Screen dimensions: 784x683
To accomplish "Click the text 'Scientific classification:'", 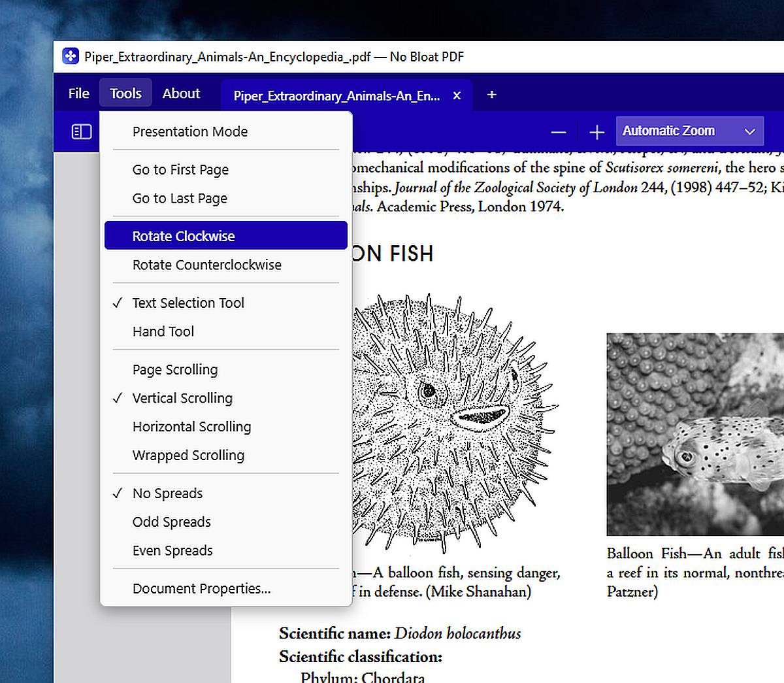I will coord(361,657).
